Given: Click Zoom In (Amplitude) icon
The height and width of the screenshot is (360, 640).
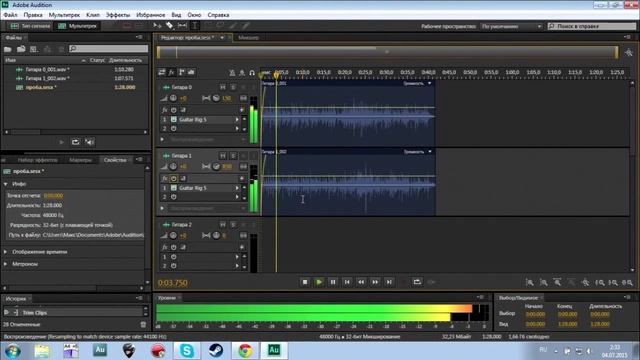Looking at the screenshot, I should pyautogui.click(x=530, y=282).
